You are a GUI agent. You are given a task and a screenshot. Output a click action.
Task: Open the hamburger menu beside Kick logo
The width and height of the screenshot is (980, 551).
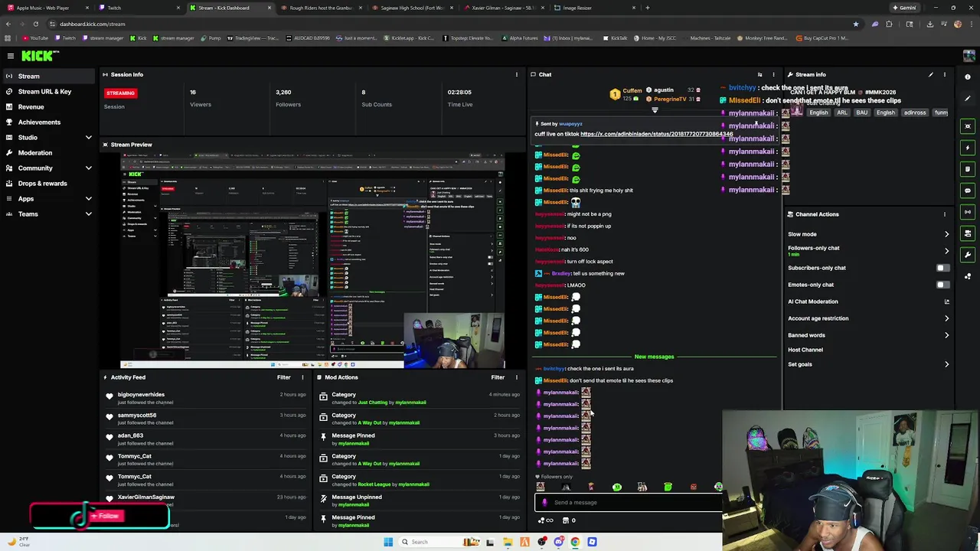[x=11, y=56]
